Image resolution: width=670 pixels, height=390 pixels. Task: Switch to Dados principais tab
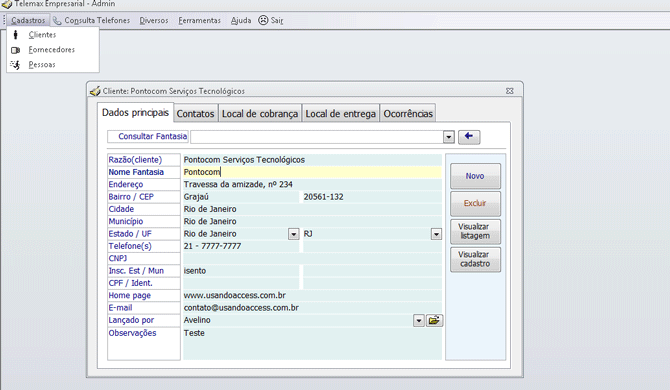[135, 113]
